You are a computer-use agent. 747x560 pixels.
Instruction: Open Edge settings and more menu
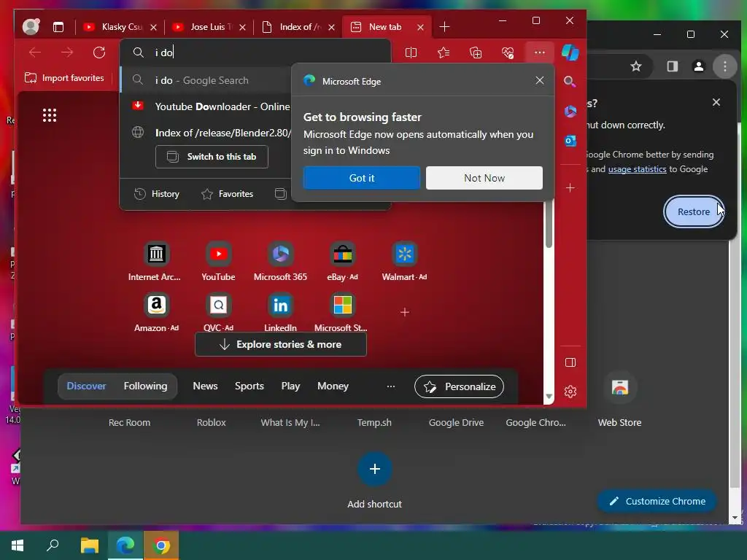coord(539,52)
